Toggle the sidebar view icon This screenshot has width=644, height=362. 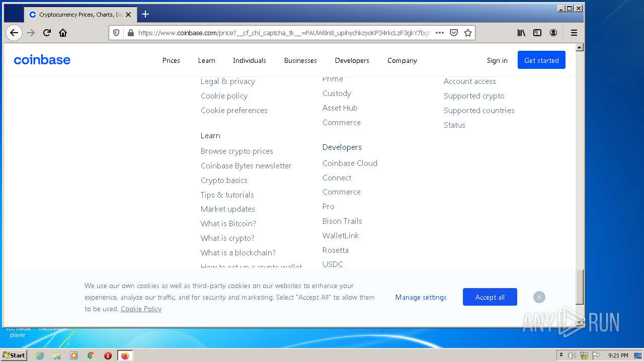537,33
